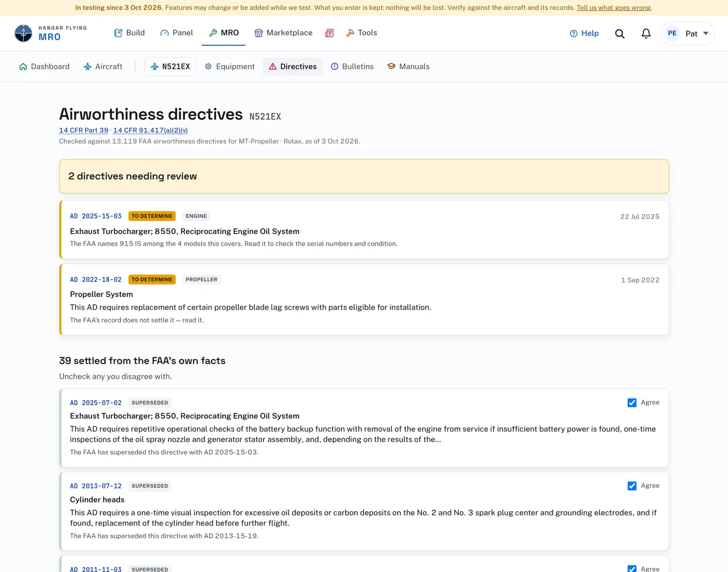Go to the Dashboard tab
Viewport: 728px width, 572px height.
coord(44,67)
